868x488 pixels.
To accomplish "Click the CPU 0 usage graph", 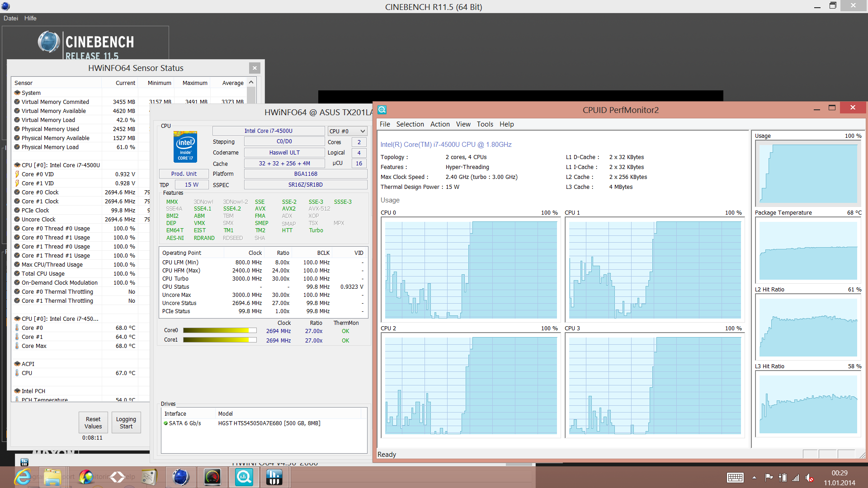I will [x=471, y=270].
